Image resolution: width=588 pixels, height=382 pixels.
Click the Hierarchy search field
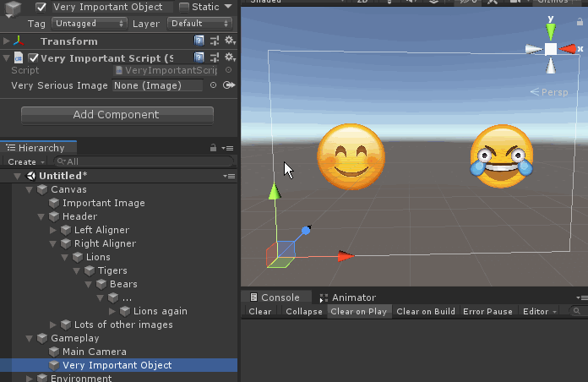[144, 161]
